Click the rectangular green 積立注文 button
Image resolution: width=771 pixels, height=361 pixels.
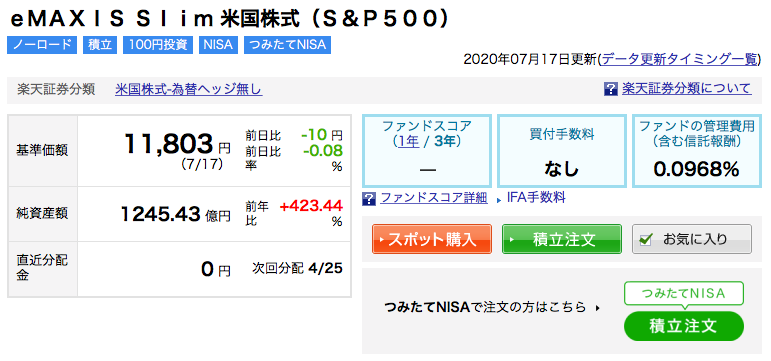pyautogui.click(x=562, y=239)
